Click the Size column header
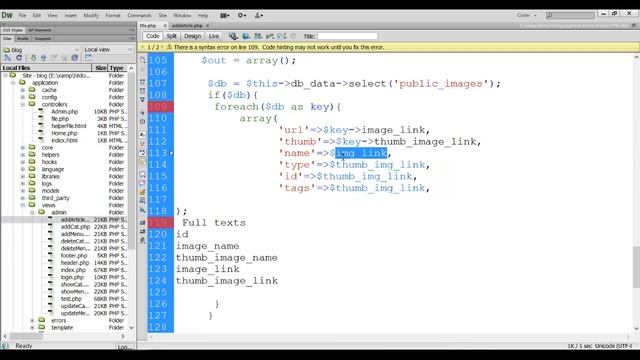 (100, 68)
